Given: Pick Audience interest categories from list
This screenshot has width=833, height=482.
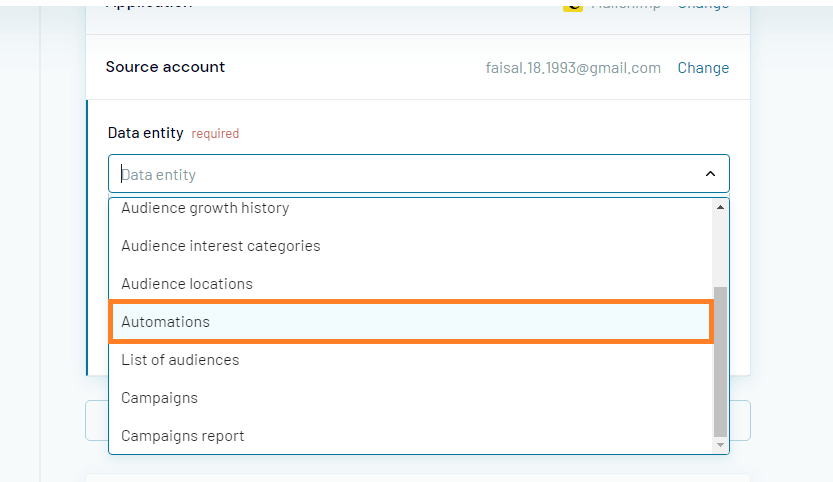Looking at the screenshot, I should [221, 246].
